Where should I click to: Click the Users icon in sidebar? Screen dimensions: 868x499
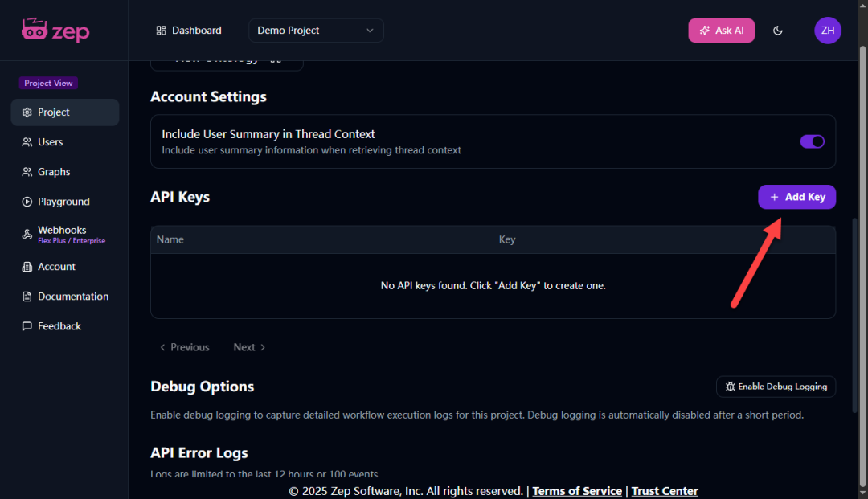[x=27, y=142]
